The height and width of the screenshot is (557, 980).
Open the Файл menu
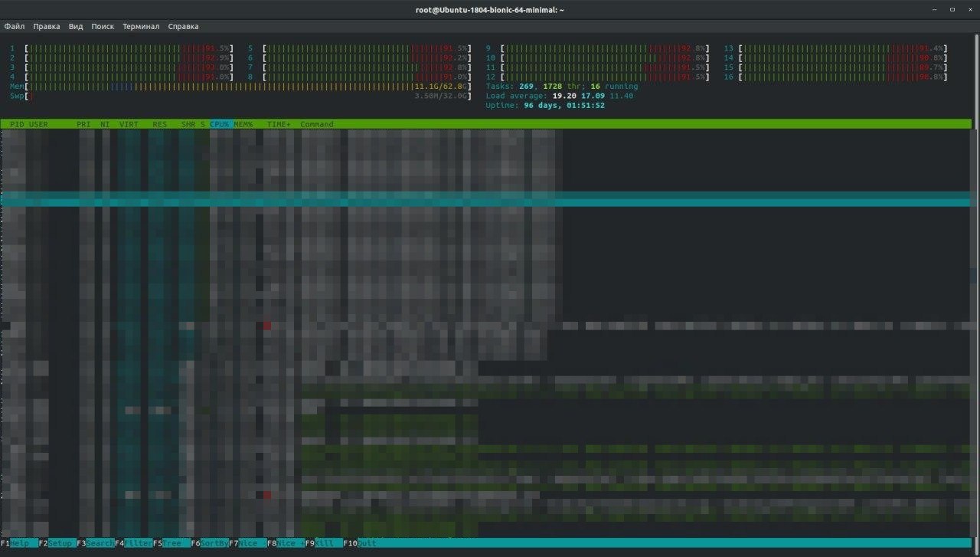coord(15,26)
